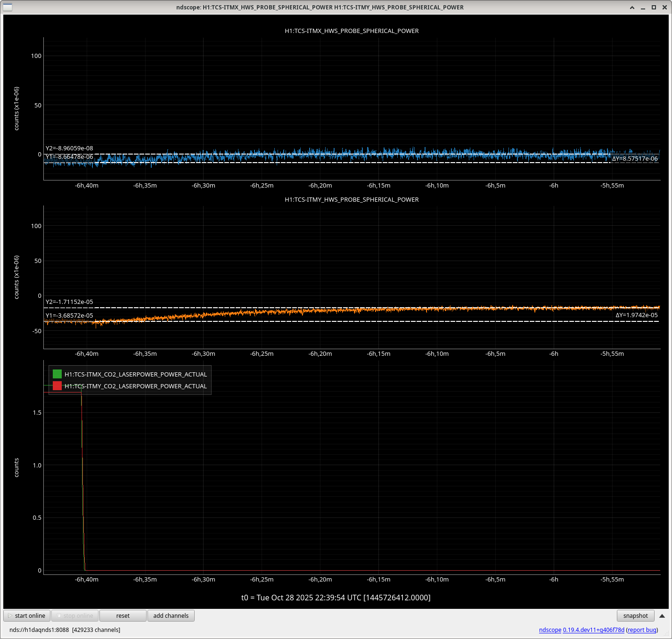Viewport: 672px width, 639px height.
Task: Click the stop online button
Action: tap(74, 615)
